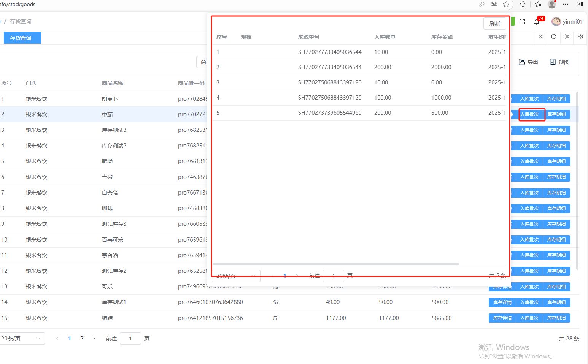Click the 前往 page number input at bottom
Screen dimensions: 588x364
pyautogui.click(x=130, y=339)
